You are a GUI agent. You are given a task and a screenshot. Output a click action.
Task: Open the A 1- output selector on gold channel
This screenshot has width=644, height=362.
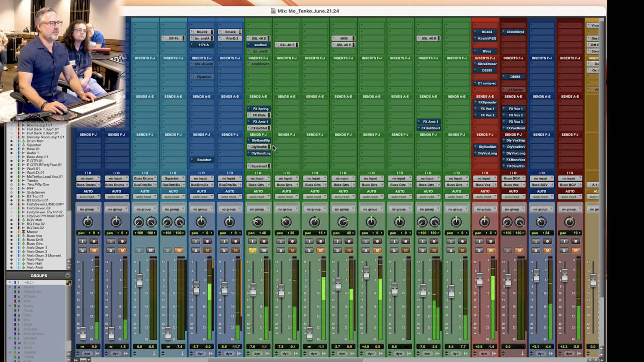coord(592,185)
